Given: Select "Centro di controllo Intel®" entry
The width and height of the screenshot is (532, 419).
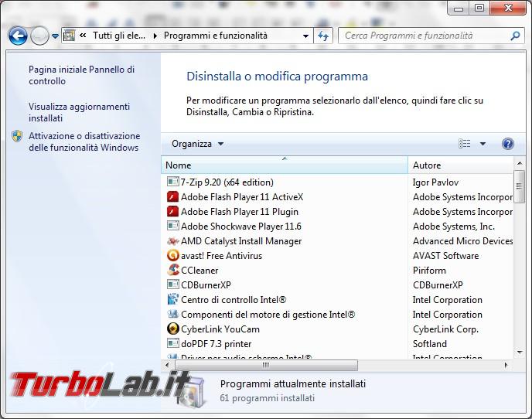Looking at the screenshot, I should pos(234,300).
